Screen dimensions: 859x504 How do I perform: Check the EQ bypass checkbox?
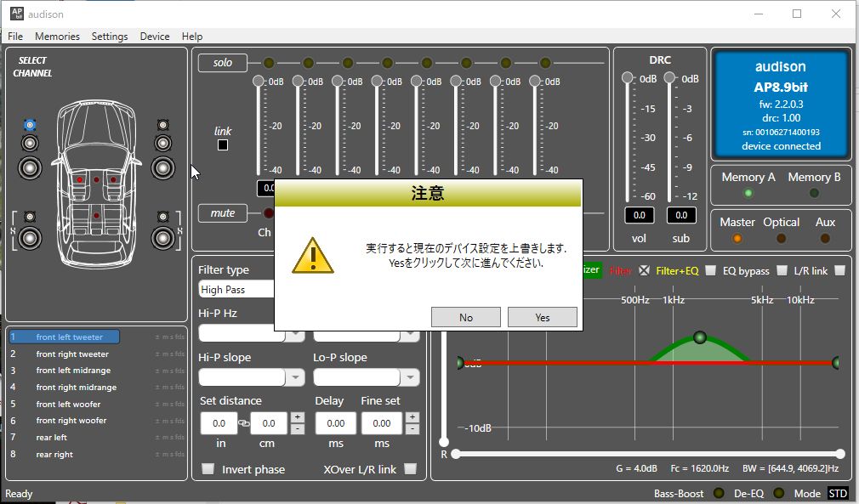pos(782,270)
